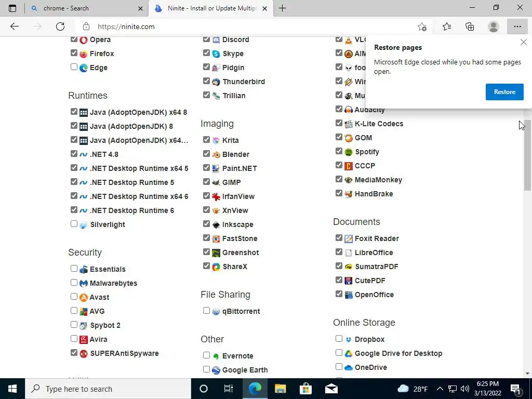Uncheck the LibreOffice checkbox

pyautogui.click(x=339, y=252)
